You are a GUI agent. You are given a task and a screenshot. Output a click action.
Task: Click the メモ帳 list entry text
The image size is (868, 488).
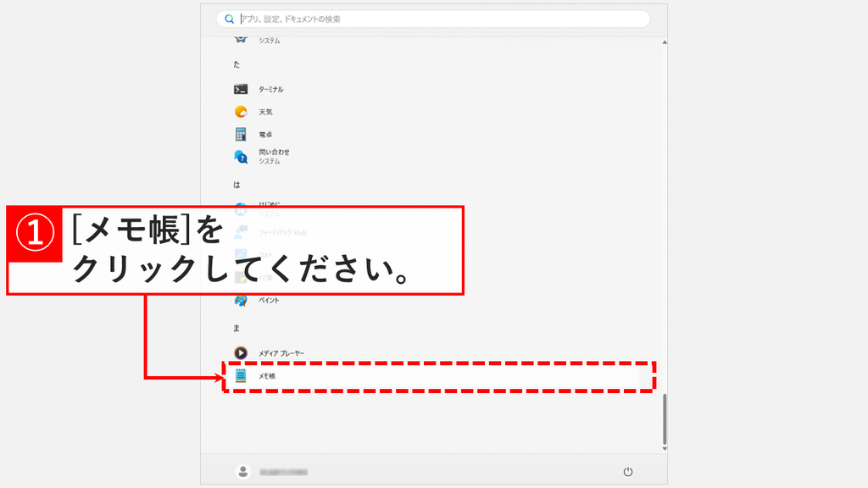pos(267,376)
